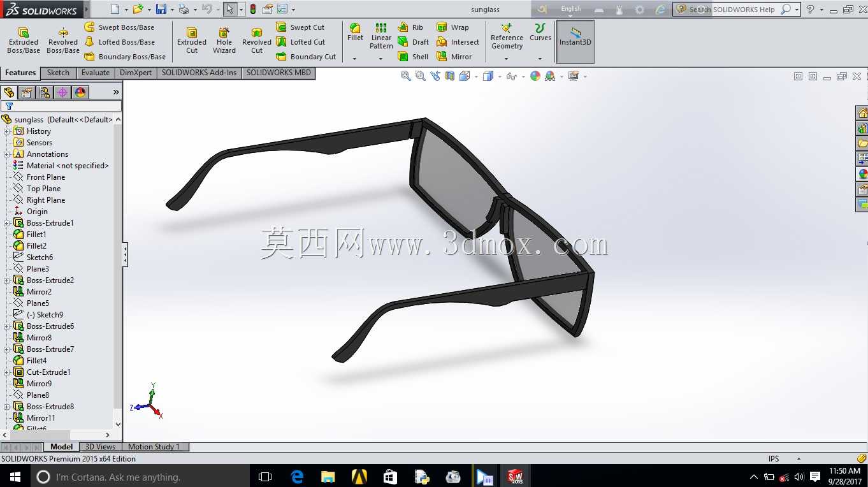Viewport: 868px width, 487px height.
Task: Toggle the Instant3D button
Action: 575,41
